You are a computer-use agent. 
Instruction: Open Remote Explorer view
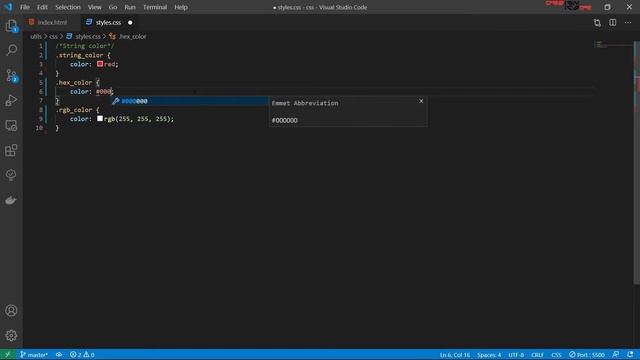(11, 125)
